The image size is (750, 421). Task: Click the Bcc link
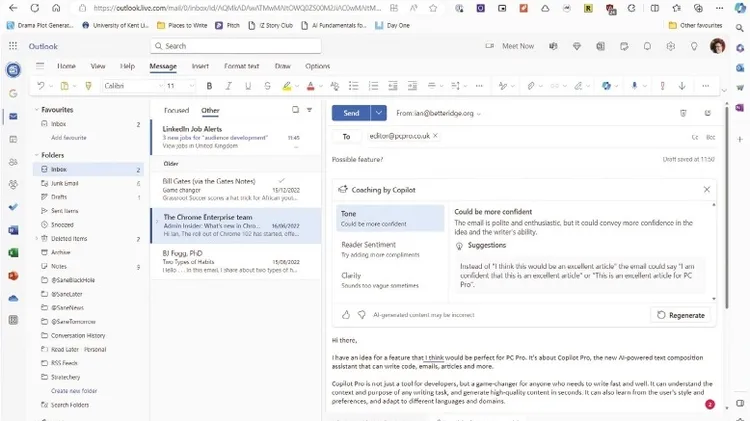coord(711,137)
